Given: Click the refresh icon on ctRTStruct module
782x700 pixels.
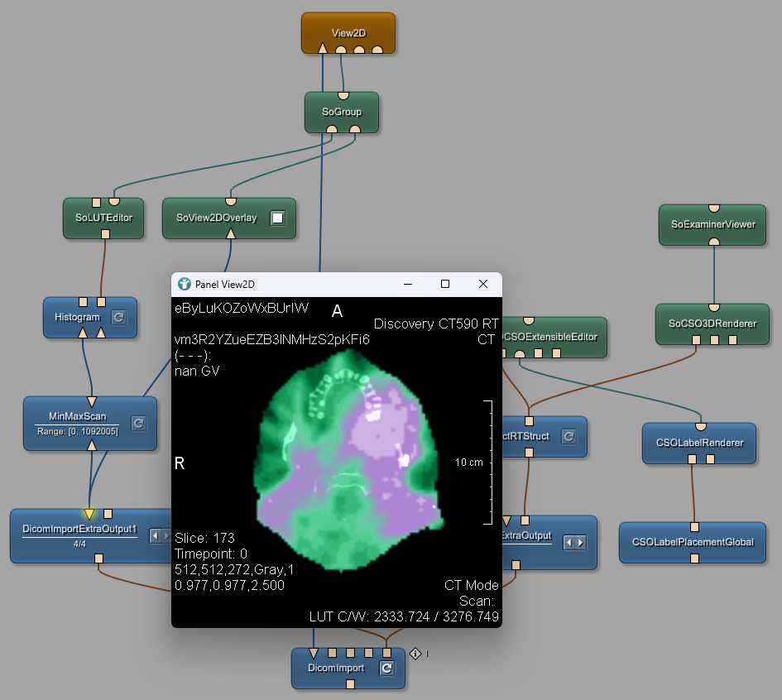Looking at the screenshot, I should (569, 436).
